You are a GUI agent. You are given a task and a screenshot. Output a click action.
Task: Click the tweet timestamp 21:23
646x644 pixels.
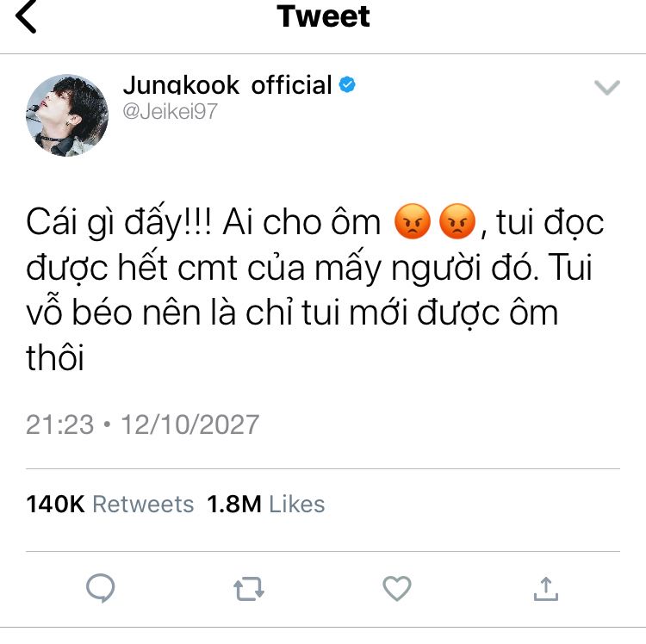coord(59,424)
